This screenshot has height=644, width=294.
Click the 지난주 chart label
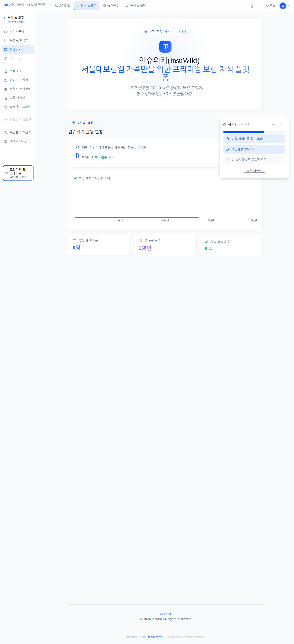pos(211,220)
